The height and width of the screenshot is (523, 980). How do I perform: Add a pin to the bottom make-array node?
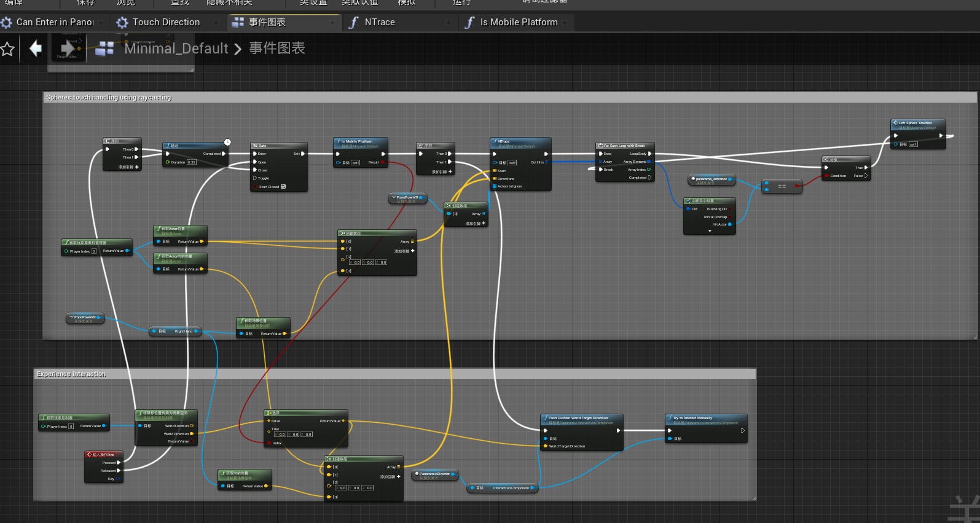390,476
